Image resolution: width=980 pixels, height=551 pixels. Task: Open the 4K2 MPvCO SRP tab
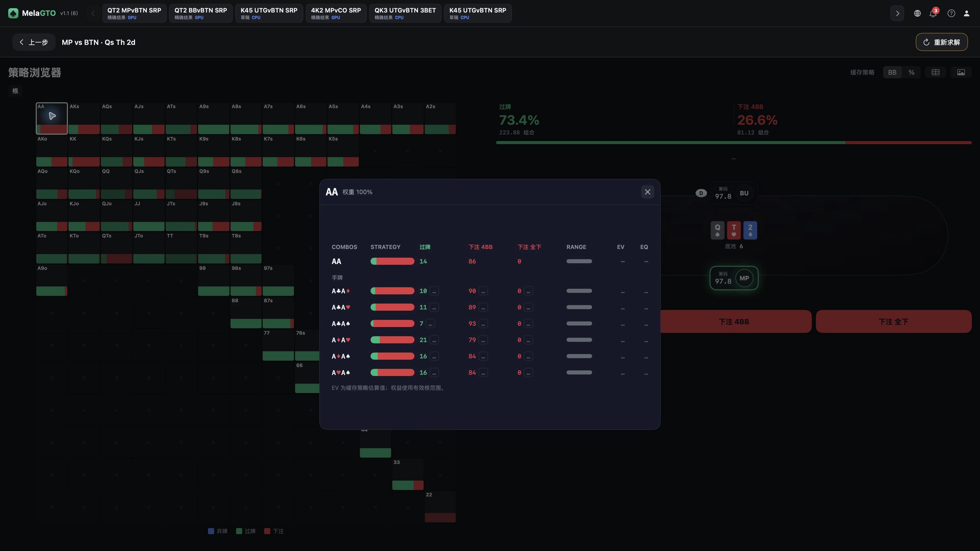[336, 13]
